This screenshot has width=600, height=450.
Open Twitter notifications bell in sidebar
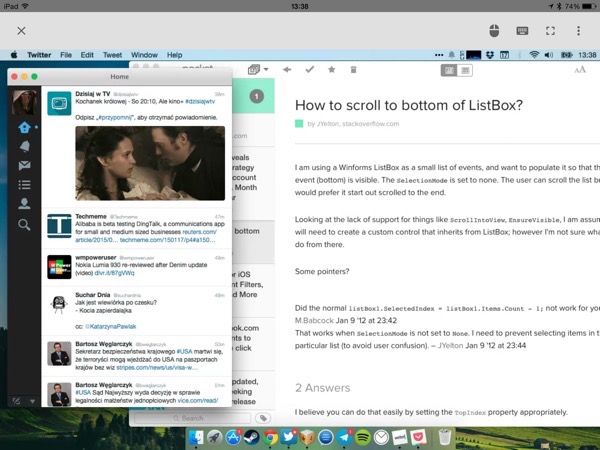[x=24, y=146]
